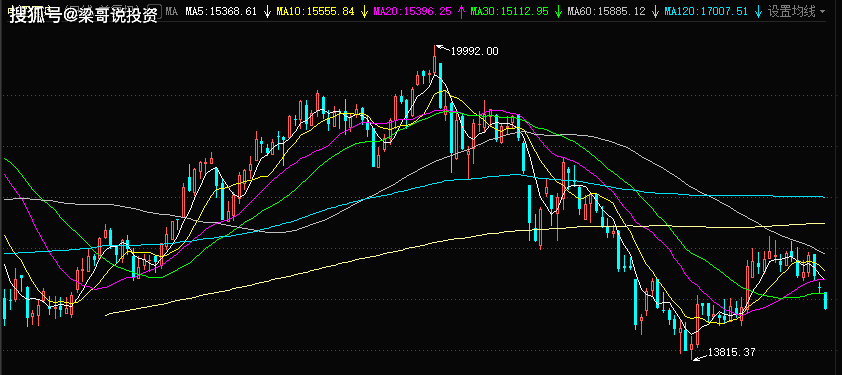Click the white down arrow after MA5
This screenshot has height=375, width=842.
tap(267, 11)
